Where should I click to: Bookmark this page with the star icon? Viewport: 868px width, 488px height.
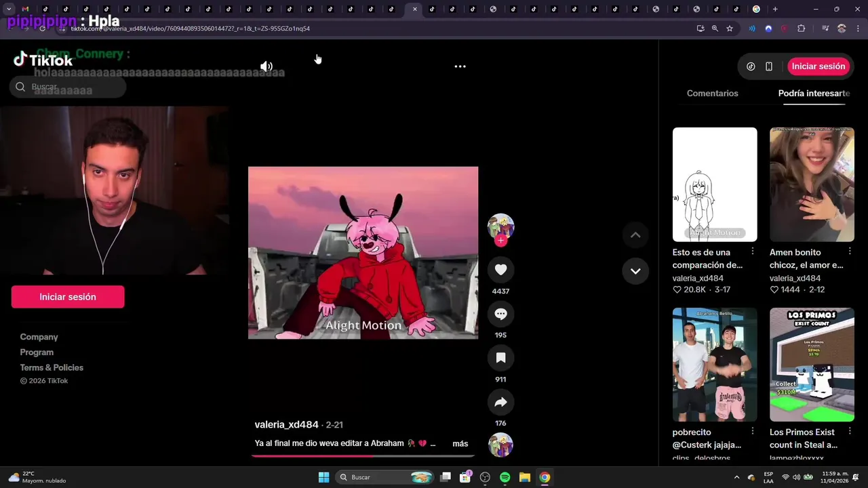(730, 28)
